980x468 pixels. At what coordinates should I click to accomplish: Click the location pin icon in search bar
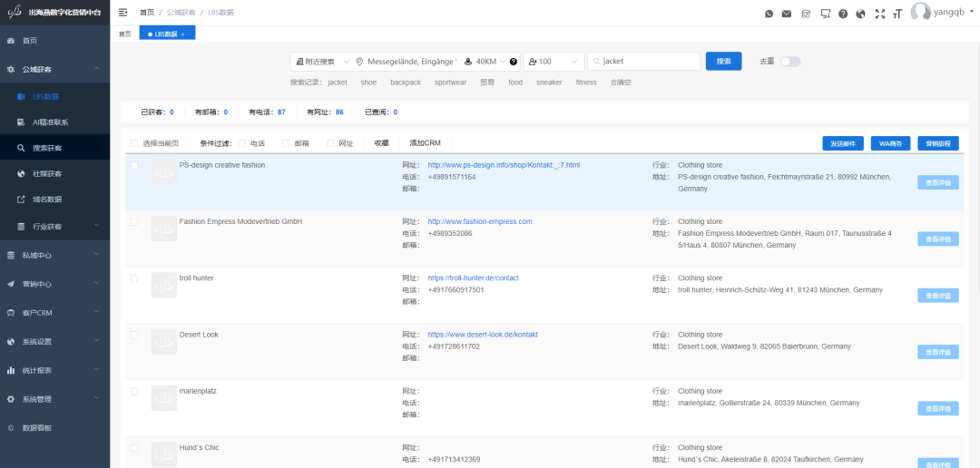coord(359,62)
